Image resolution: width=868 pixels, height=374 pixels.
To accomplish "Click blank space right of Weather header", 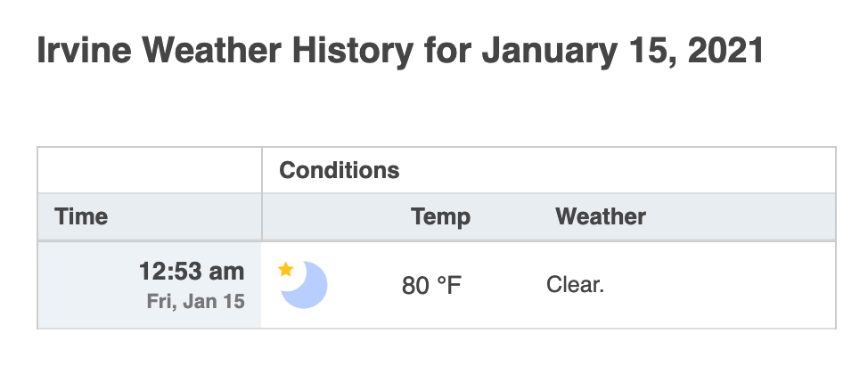I will [741, 216].
